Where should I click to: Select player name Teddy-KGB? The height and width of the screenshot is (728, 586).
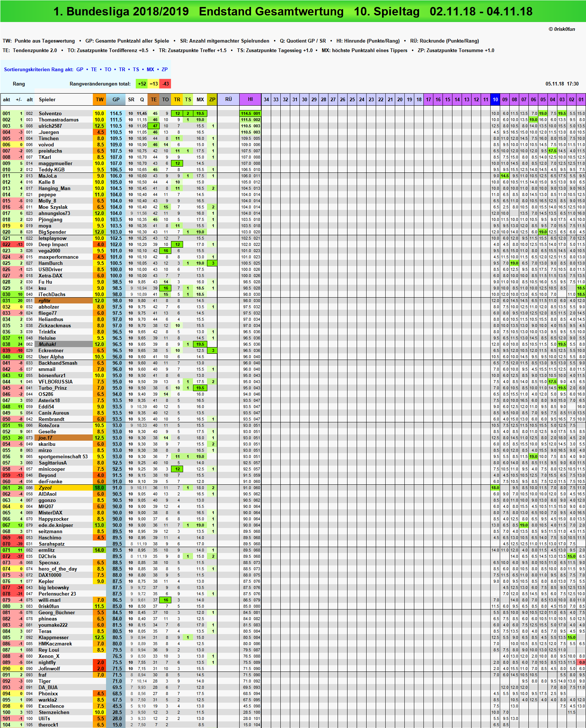(51, 170)
